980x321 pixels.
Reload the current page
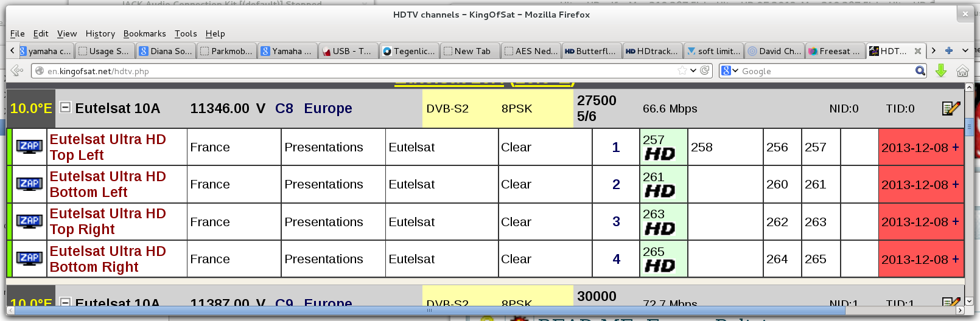tap(705, 71)
